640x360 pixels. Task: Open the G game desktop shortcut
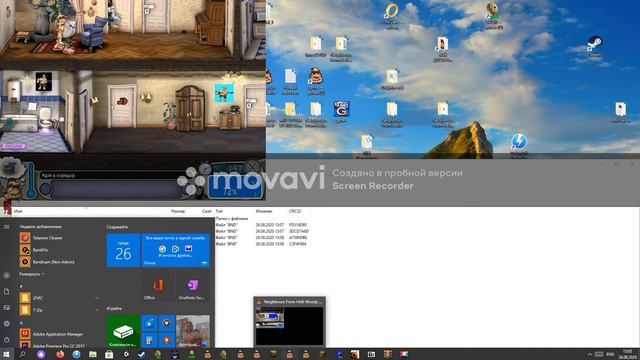[x=341, y=111]
